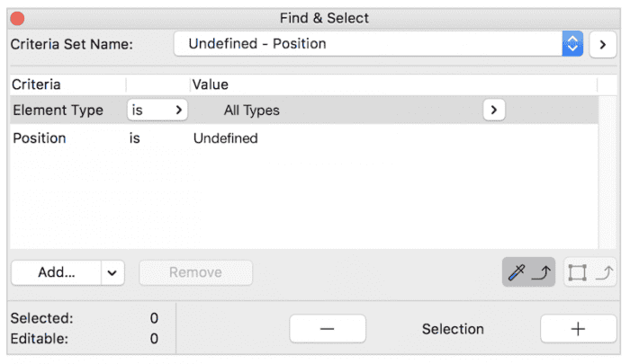This screenshot has width=630, height=364.
Task: Close the Find & Select palette
Action: (17, 19)
